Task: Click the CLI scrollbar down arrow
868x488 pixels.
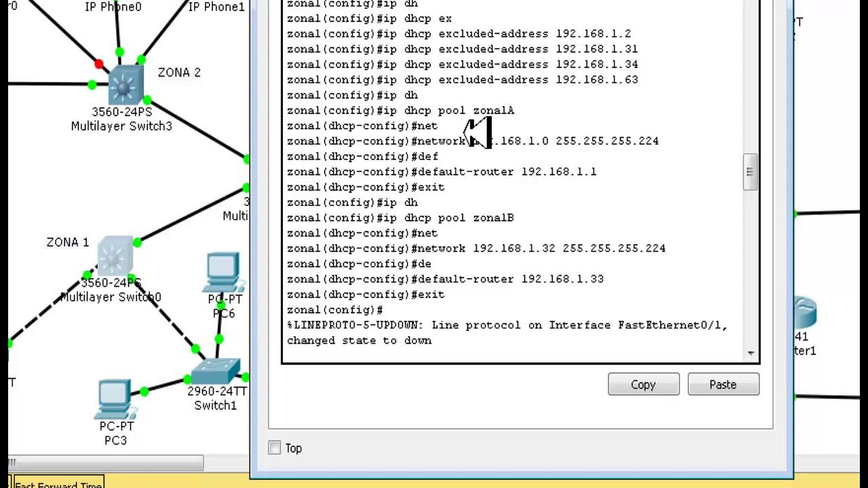Action: tap(751, 353)
